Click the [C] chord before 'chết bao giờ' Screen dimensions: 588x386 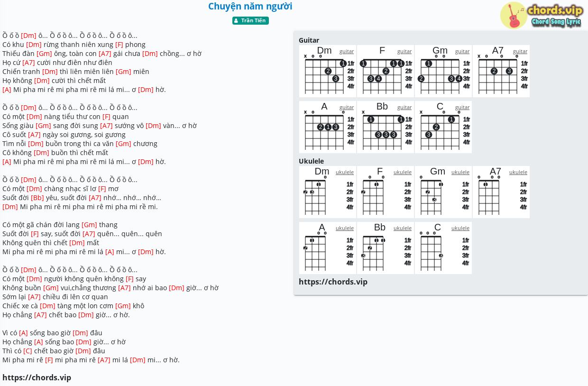coord(28,351)
